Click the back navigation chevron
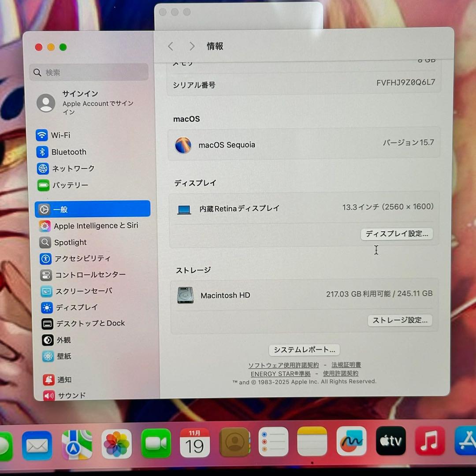476x476 pixels. point(171,46)
